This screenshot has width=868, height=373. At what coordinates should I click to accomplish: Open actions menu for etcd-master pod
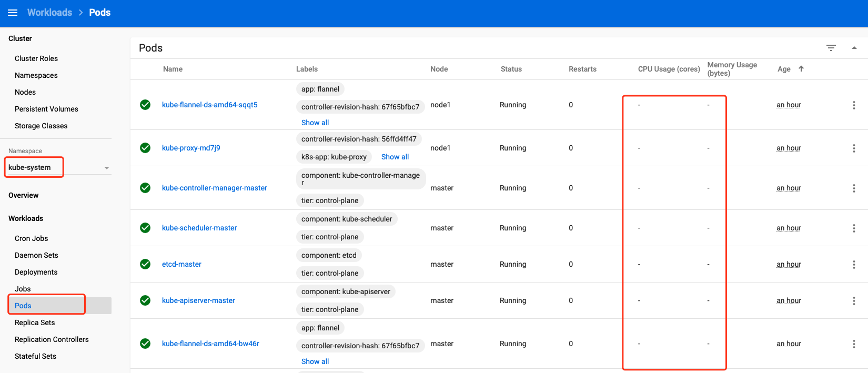coord(854,265)
